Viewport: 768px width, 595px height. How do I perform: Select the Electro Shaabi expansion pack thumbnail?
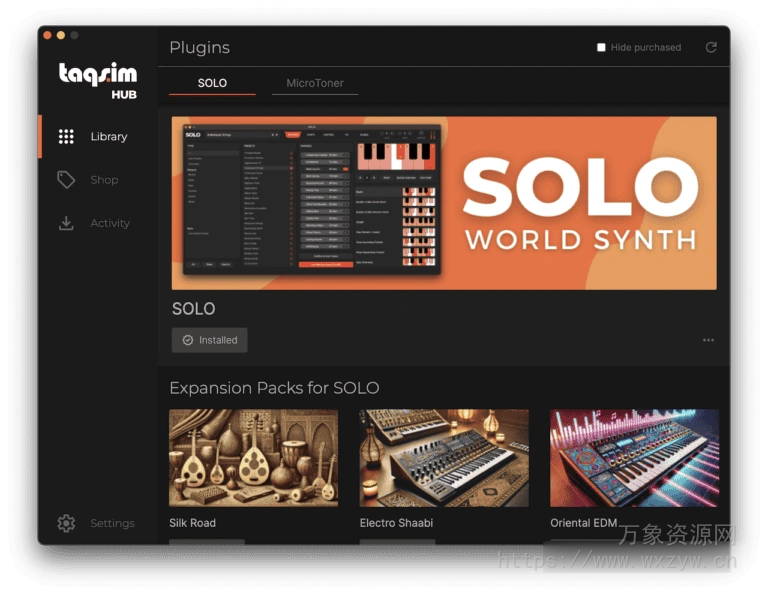pyautogui.click(x=444, y=458)
